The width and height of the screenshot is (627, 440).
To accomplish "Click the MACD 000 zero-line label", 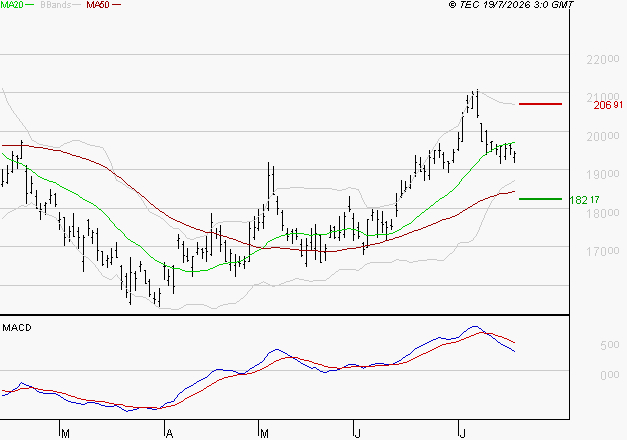I will click(610, 375).
